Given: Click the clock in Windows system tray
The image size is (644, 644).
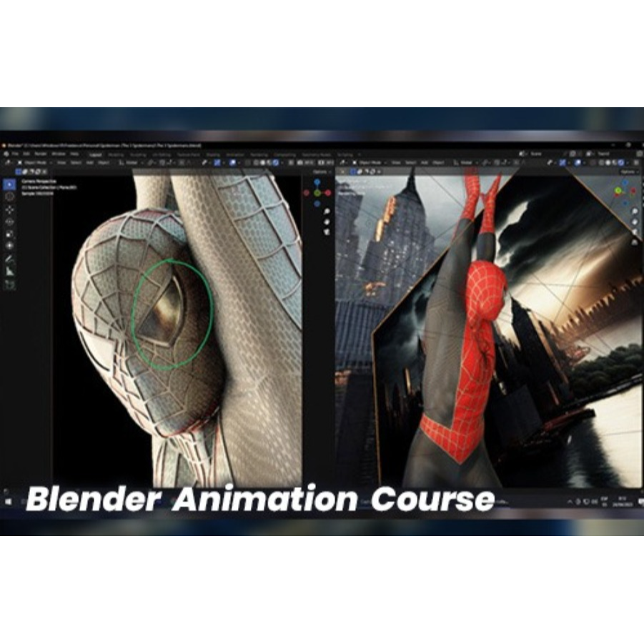Looking at the screenshot, I should [622, 502].
